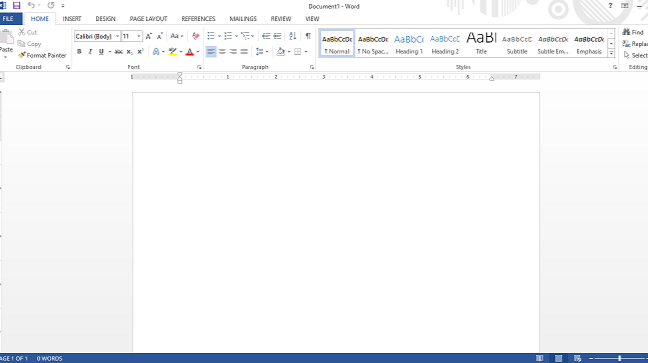Switch to Read Mode view
The height and width of the screenshot is (363, 648).
point(539,358)
